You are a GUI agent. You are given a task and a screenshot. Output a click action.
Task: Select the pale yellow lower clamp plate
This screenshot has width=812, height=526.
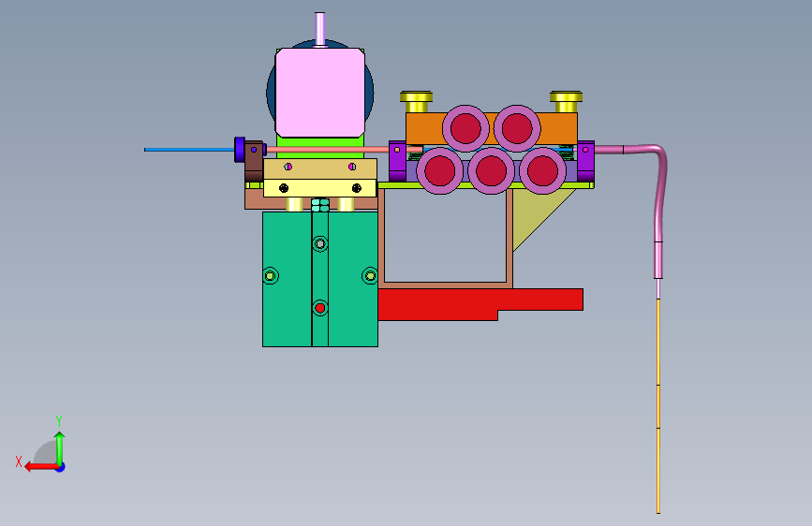pos(320,188)
